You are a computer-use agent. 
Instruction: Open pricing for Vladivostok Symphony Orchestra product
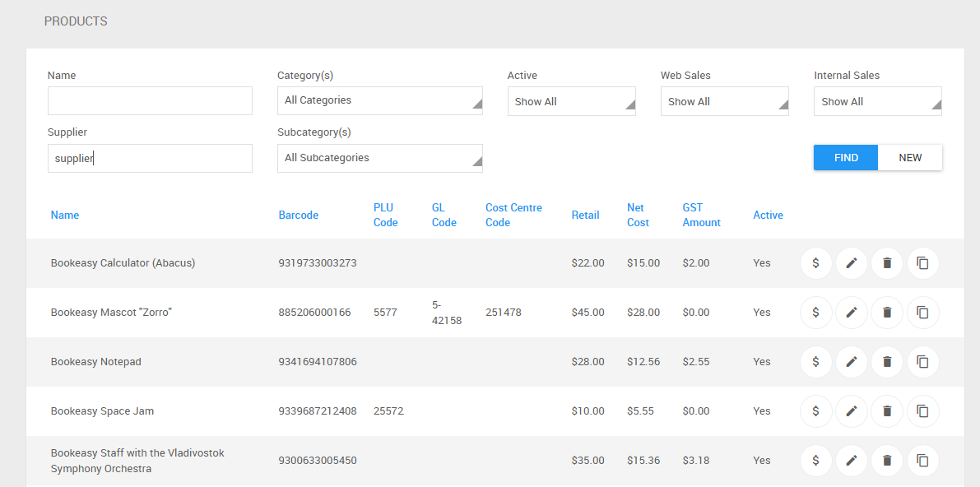pyautogui.click(x=815, y=461)
